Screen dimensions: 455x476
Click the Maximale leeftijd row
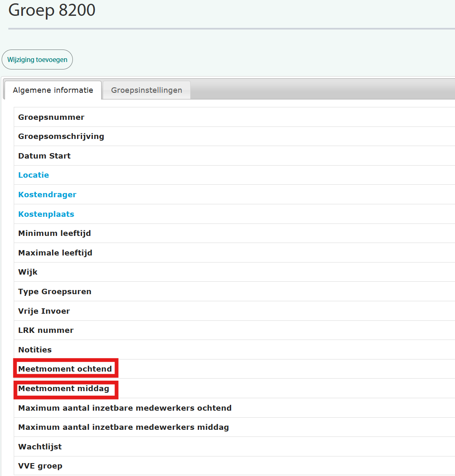coord(55,253)
